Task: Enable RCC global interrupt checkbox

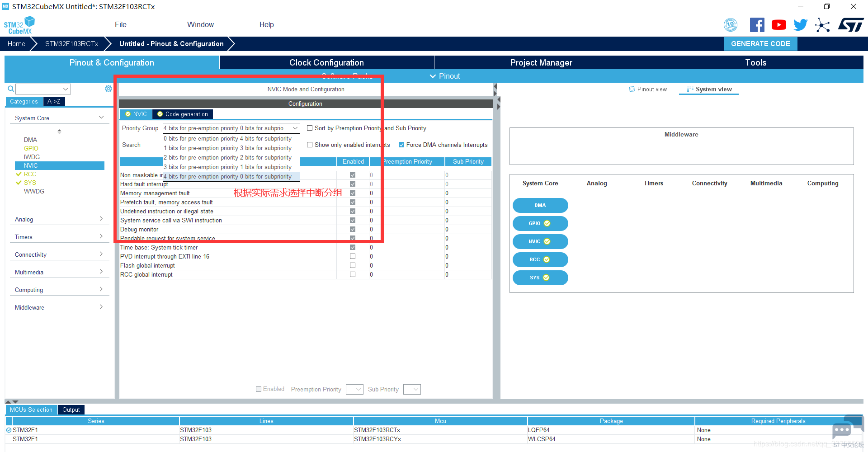Action: coord(353,274)
